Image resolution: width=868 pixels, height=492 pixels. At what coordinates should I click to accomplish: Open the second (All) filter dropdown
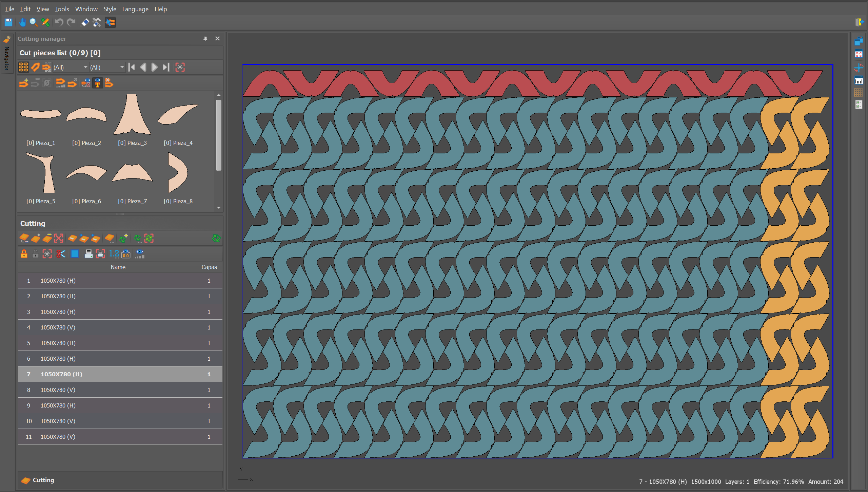[x=107, y=67]
